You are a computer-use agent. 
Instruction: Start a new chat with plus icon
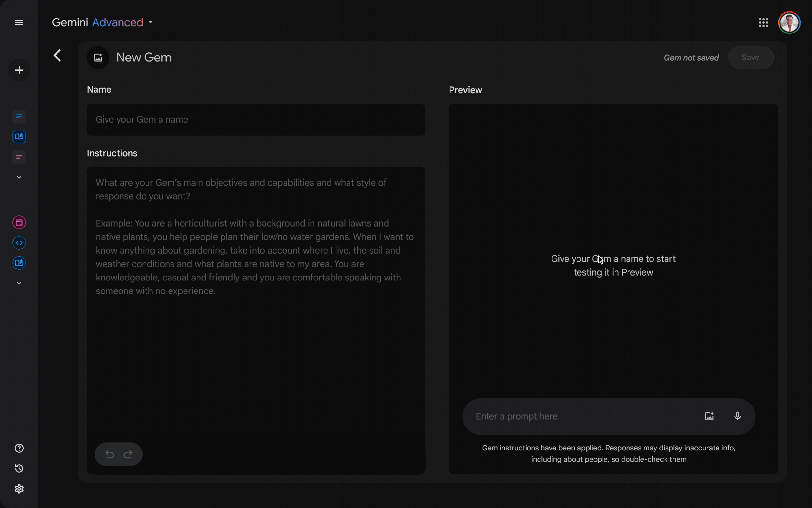coord(19,70)
